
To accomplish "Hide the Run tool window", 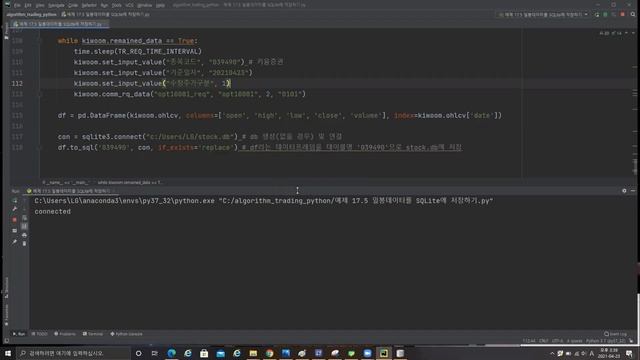I will click(633, 191).
